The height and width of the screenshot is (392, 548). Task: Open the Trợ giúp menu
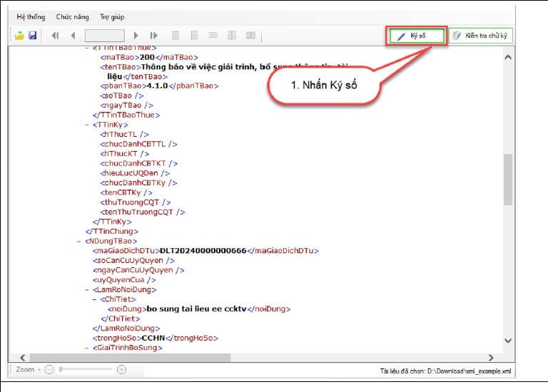[x=111, y=16]
